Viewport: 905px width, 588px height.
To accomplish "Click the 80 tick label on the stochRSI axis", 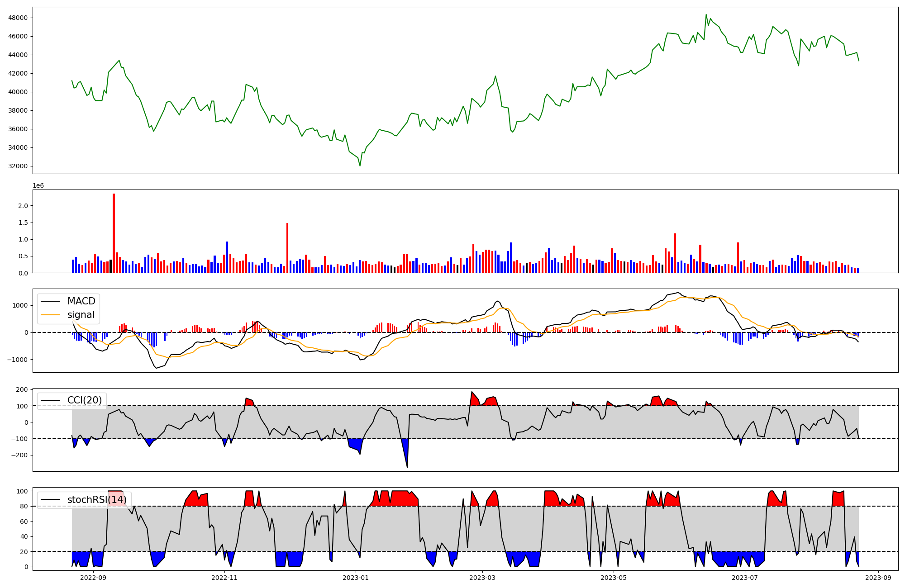I will click(24, 506).
